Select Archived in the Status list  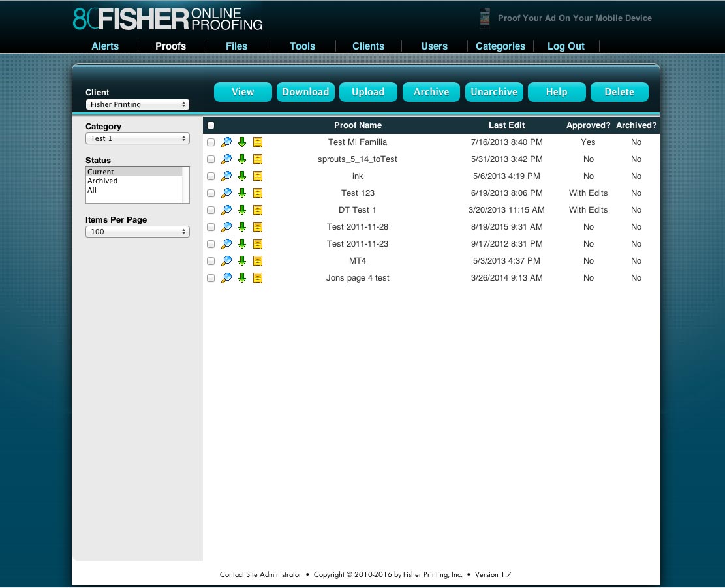pos(102,181)
